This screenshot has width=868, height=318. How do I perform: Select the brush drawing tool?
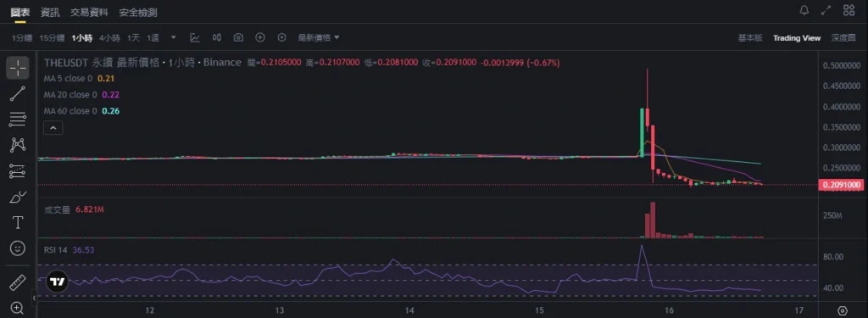(18, 197)
